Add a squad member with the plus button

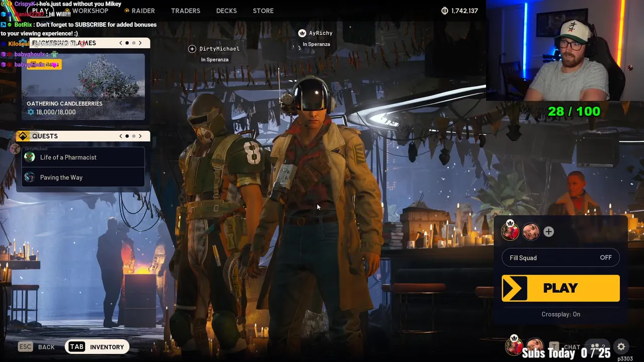[548, 232]
